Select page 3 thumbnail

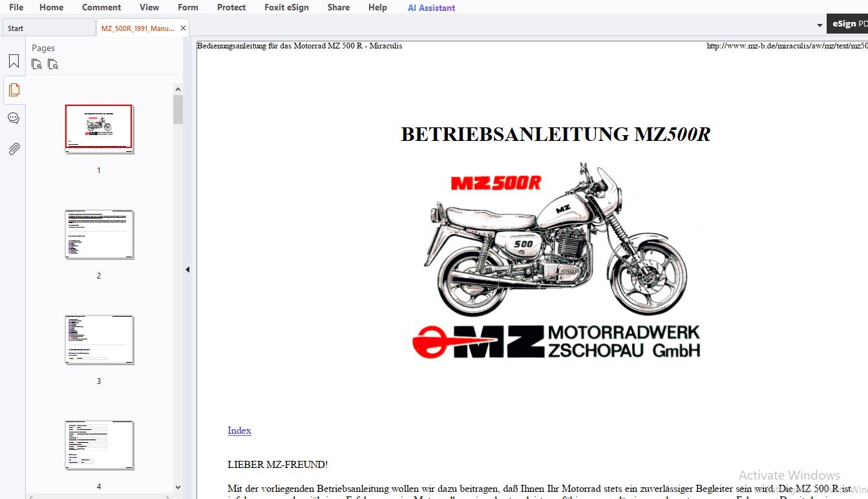coord(99,339)
